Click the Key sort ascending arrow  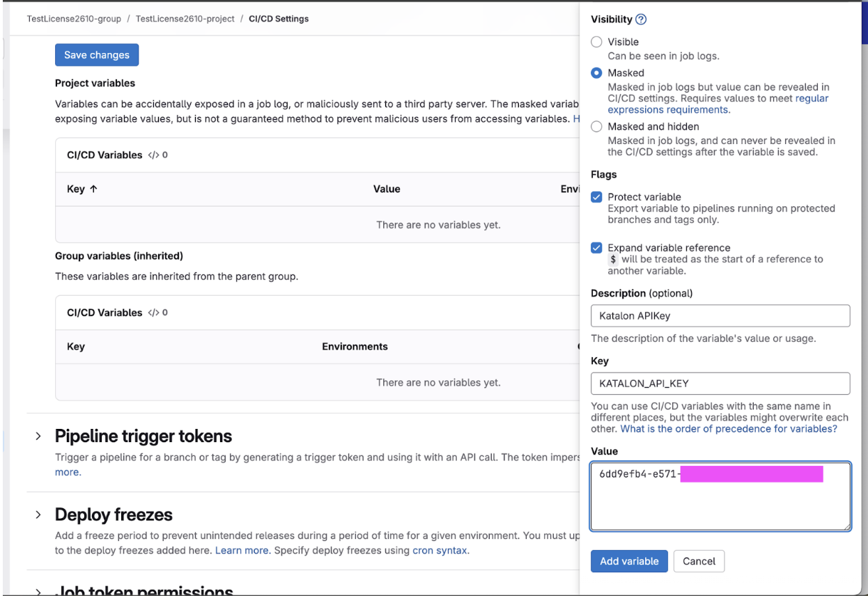pyautogui.click(x=93, y=189)
